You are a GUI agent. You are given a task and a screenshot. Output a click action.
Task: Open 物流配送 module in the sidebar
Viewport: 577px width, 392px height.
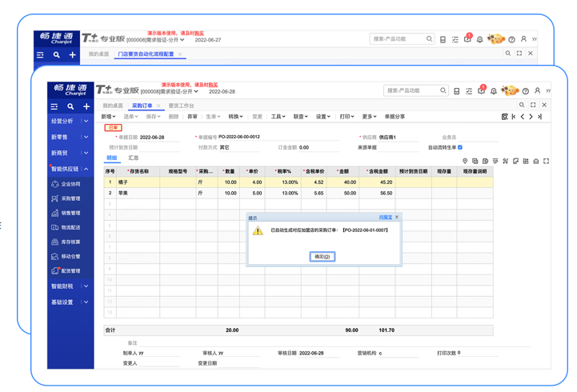70,227
